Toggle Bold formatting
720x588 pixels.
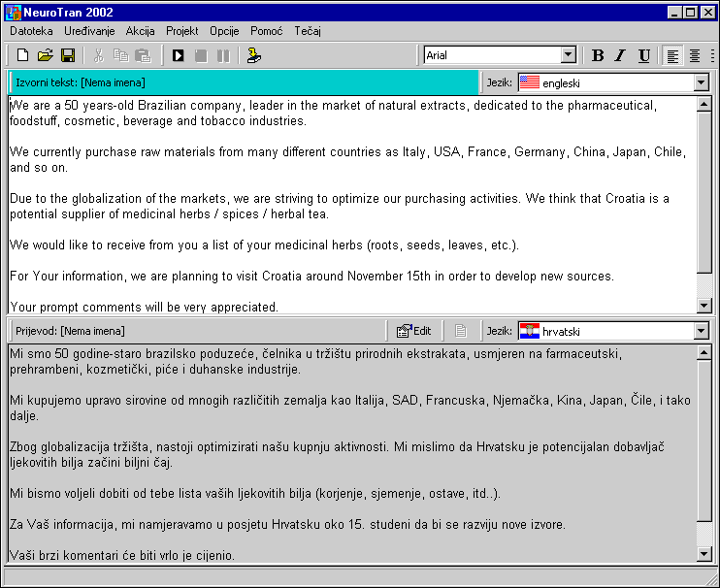click(x=598, y=55)
